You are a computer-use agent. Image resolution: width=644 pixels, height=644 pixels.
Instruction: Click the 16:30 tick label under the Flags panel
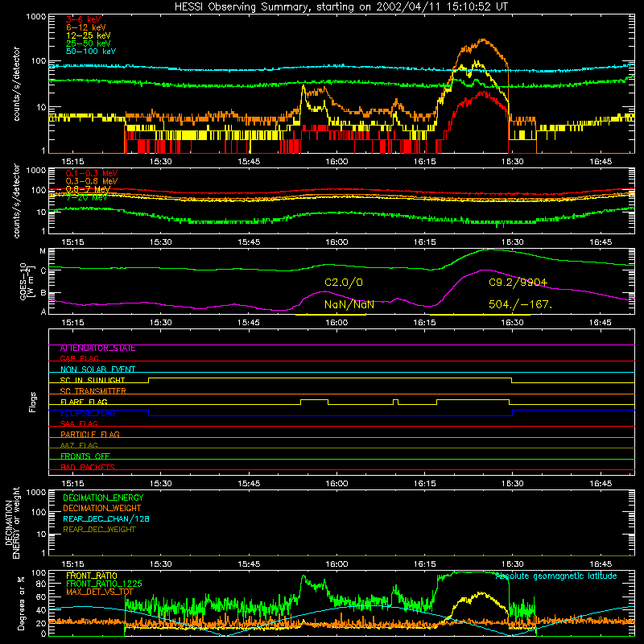[x=512, y=484]
